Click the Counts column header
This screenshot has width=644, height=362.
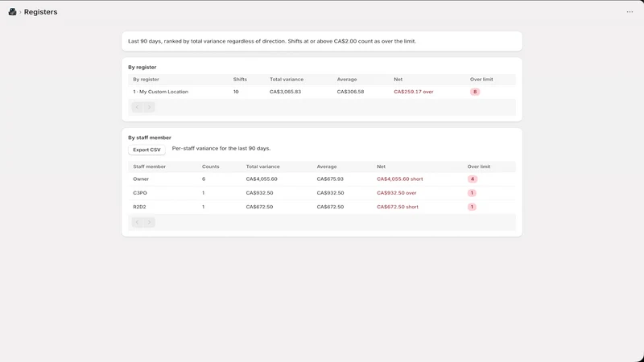coord(211,167)
